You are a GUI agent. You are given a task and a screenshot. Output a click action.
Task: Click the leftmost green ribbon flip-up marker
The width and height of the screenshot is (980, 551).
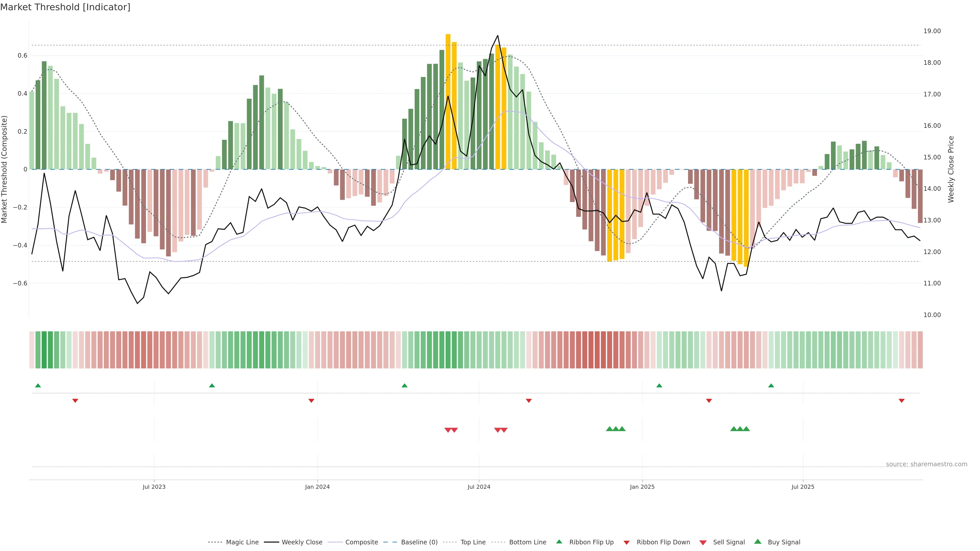[38, 386]
